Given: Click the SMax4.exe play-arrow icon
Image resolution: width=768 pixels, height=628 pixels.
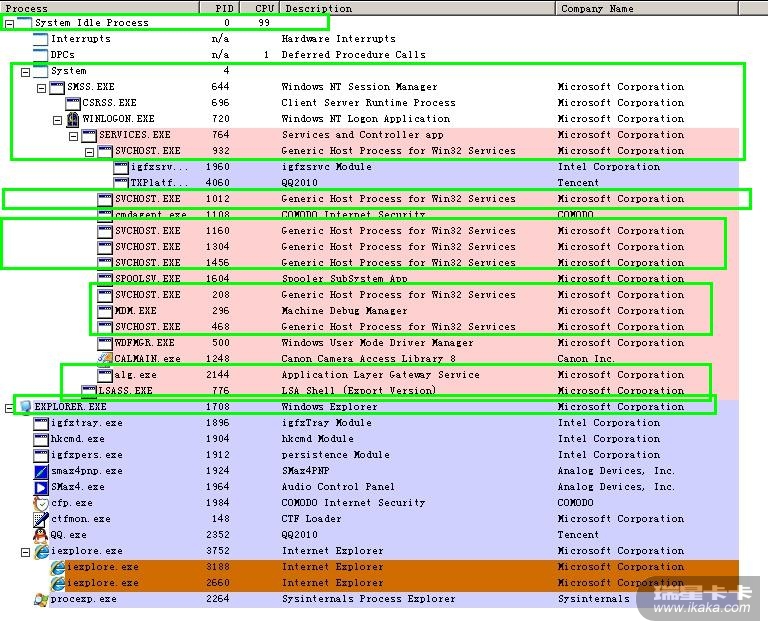Looking at the screenshot, I should point(41,487).
